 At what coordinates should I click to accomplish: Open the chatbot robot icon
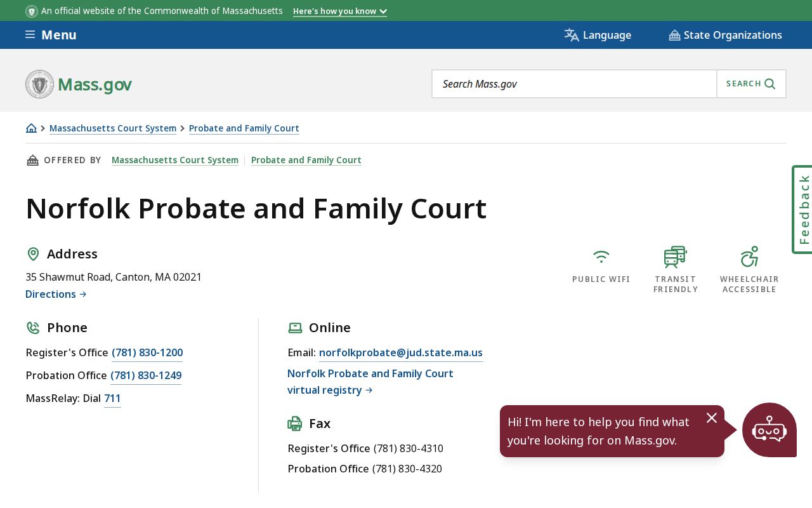click(x=769, y=430)
